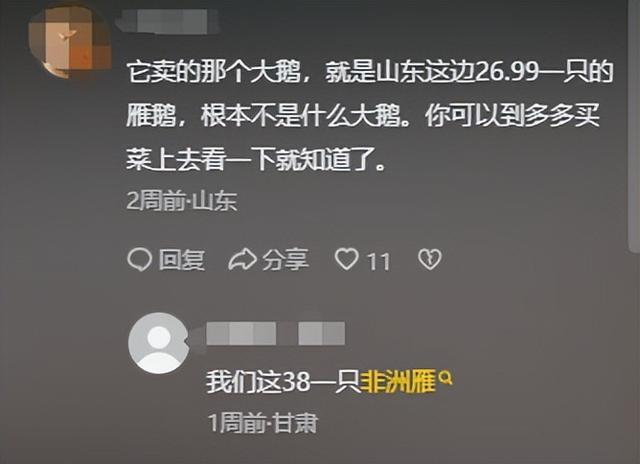Click the search magnifier beside 非洲雁
This screenshot has height=464, width=640.
tap(446, 378)
